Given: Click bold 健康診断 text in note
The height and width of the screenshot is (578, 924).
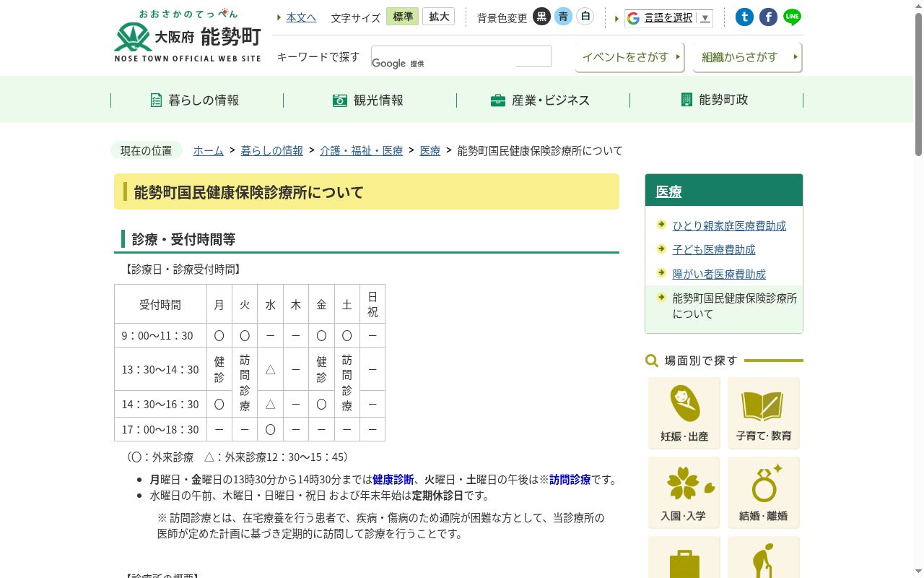Looking at the screenshot, I should [x=393, y=479].
